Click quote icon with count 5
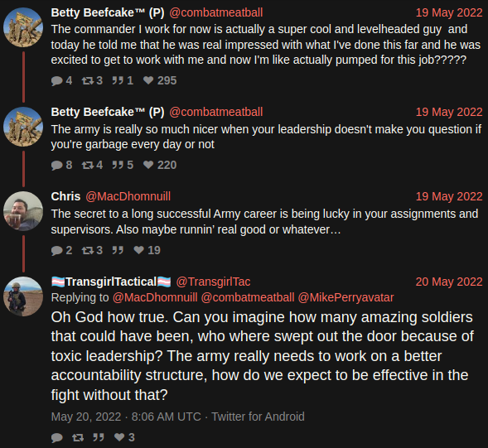 pos(118,165)
